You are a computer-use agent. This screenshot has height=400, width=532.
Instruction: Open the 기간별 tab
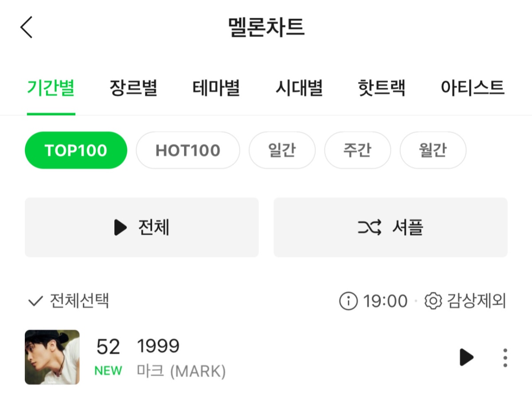(x=51, y=88)
